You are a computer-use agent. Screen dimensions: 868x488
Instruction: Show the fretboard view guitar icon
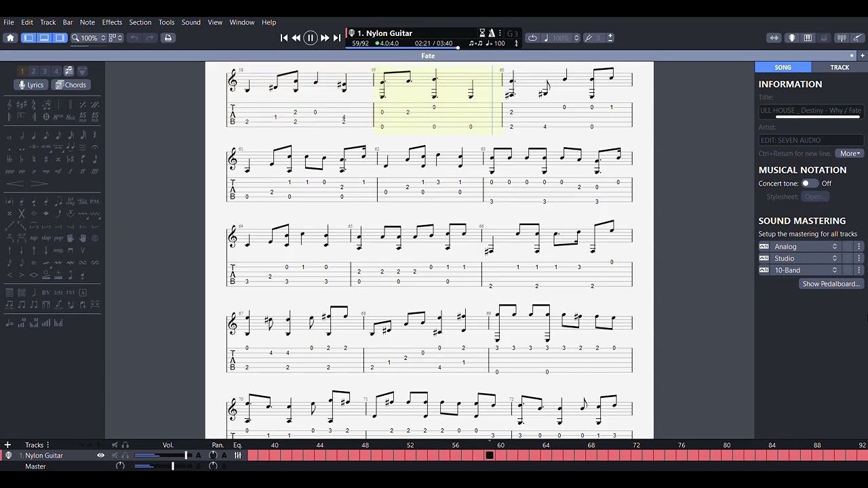[791, 38]
